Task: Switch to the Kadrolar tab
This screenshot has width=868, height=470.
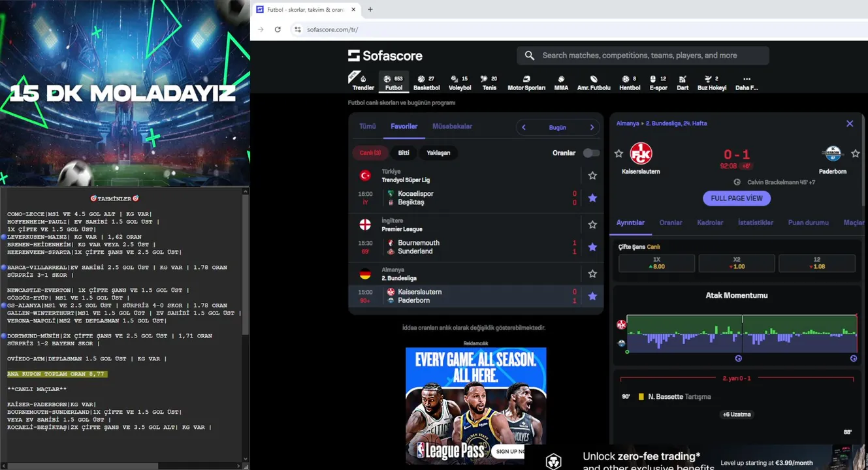Action: 710,223
